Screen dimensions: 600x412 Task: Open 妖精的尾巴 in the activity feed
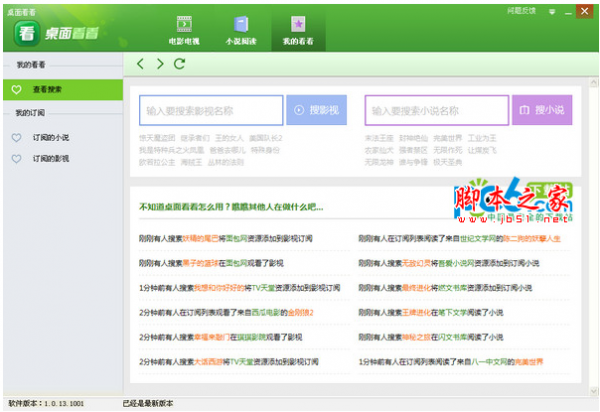(x=201, y=239)
